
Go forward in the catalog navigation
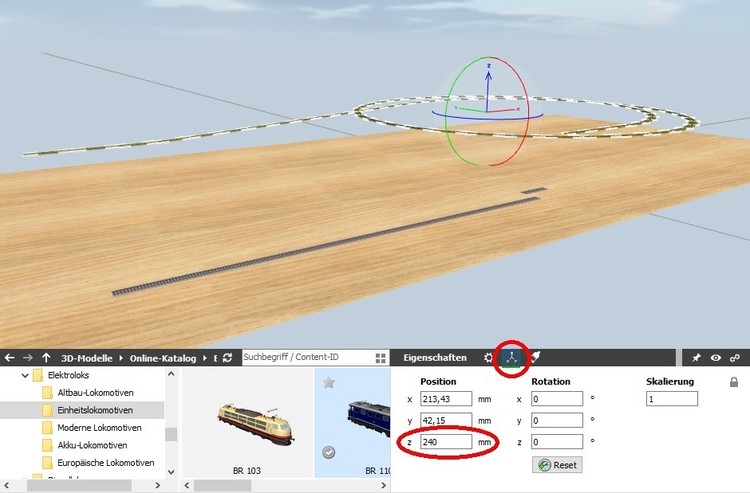click(28, 358)
